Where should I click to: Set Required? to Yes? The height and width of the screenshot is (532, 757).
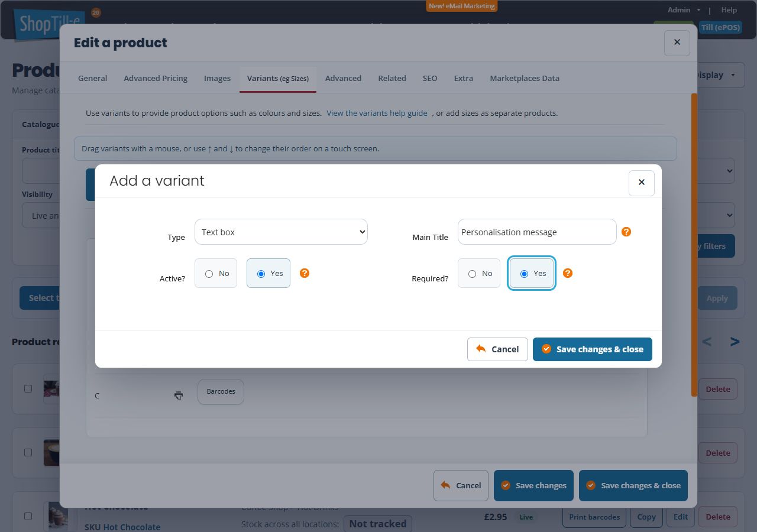click(x=532, y=273)
